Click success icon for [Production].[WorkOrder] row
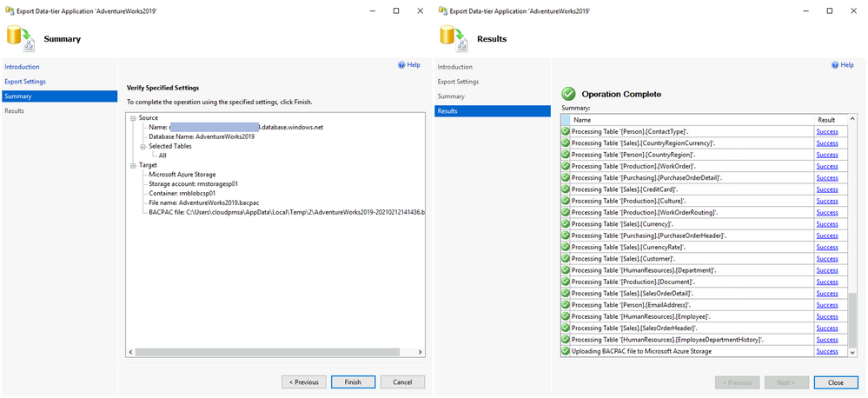The height and width of the screenshot is (398, 868). click(565, 166)
